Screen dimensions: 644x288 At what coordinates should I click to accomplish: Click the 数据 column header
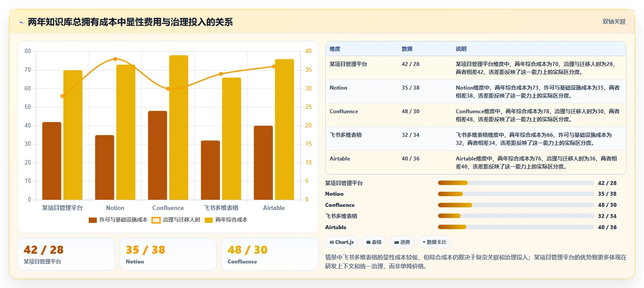[407, 49]
